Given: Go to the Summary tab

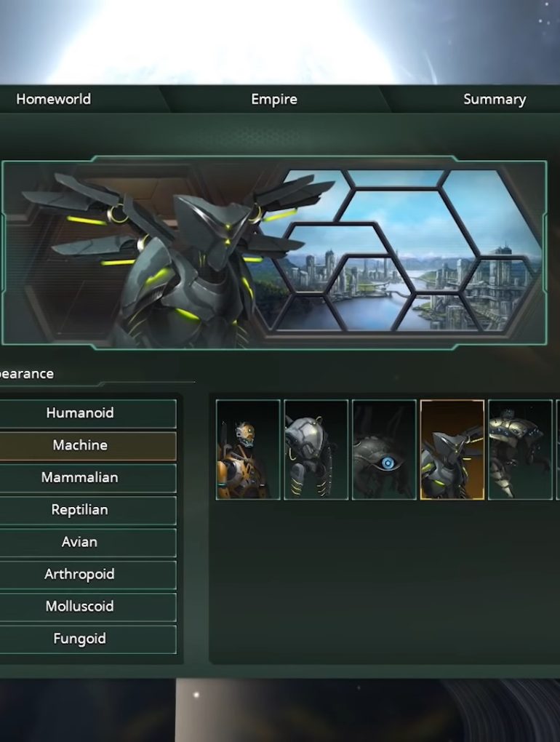Looking at the screenshot, I should tap(495, 99).
